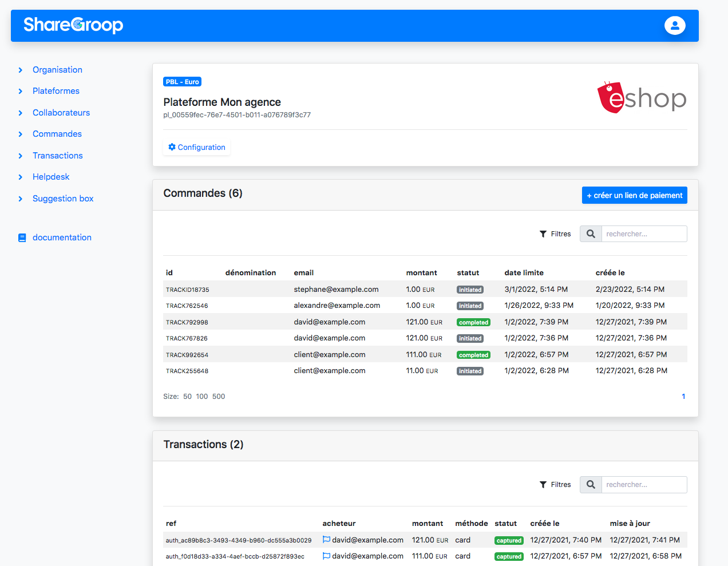This screenshot has width=728, height=566.
Task: Click initiated status of TRACK255648
Action: click(x=470, y=371)
